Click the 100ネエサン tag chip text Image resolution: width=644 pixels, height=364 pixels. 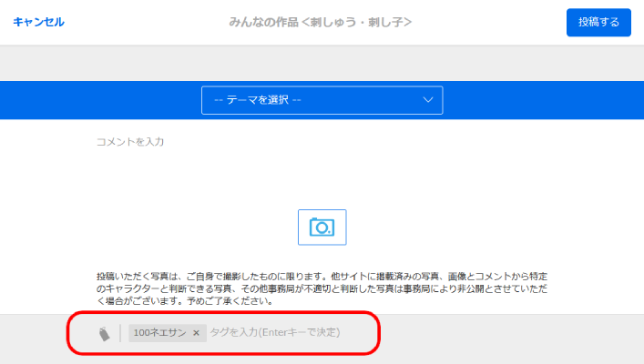pyautogui.click(x=159, y=332)
